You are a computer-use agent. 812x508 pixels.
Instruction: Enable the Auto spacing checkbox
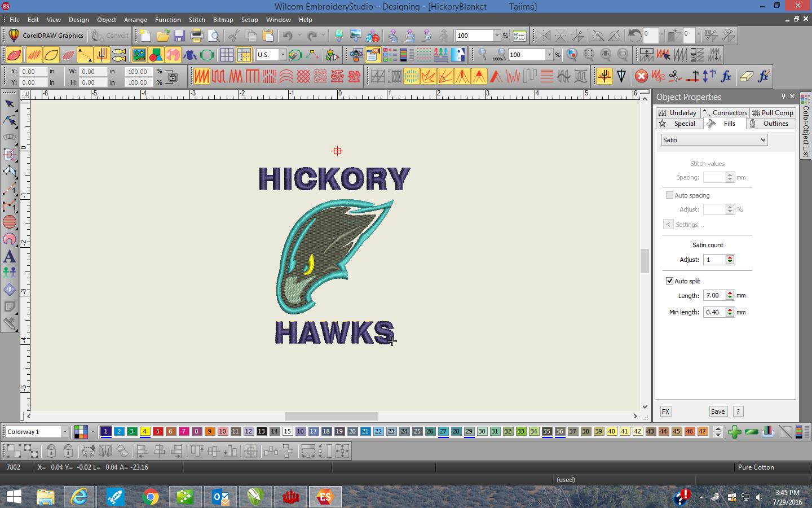pos(669,195)
